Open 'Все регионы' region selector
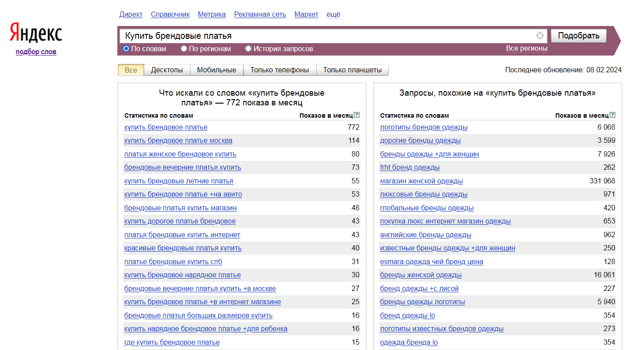 (527, 48)
